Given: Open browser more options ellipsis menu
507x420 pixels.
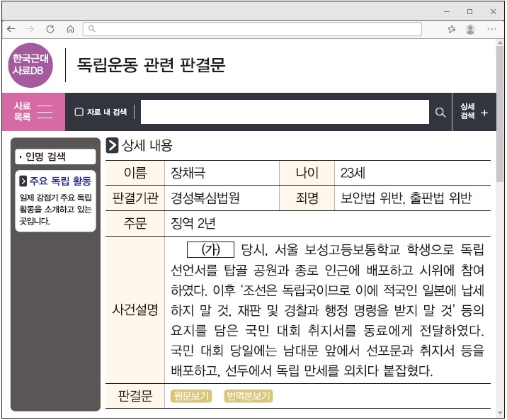Looking at the screenshot, I should pyautogui.click(x=491, y=29).
